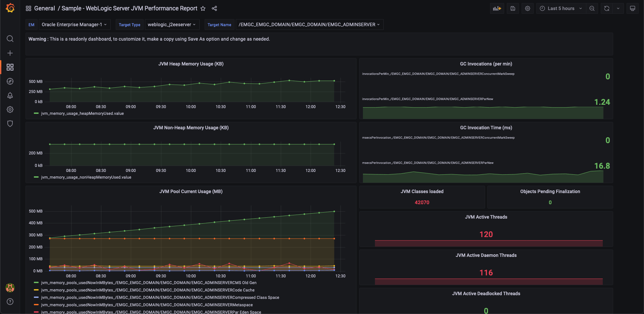This screenshot has width=644, height=314.
Task: Toggle jvm_memory_usage_heapMemoryUsed series in legend
Action: pyautogui.click(x=83, y=114)
